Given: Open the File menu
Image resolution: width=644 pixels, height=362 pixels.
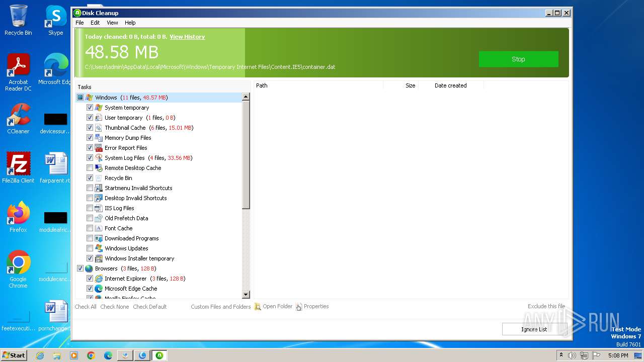Looking at the screenshot, I should [79, 23].
